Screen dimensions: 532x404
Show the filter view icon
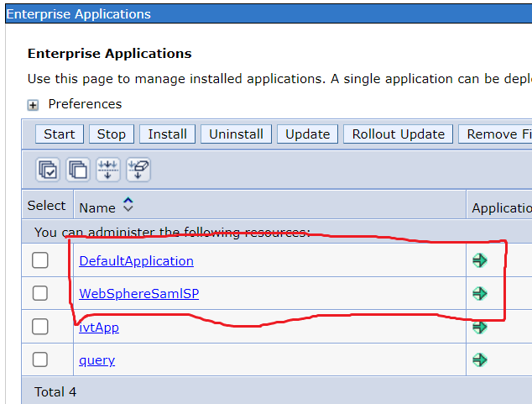coord(108,170)
